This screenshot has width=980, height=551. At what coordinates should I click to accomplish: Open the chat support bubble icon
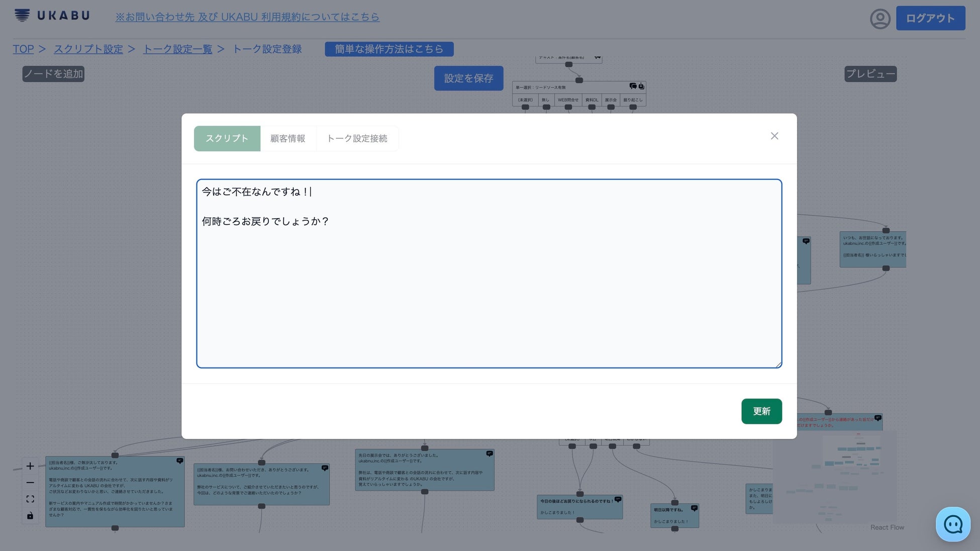[x=953, y=524]
